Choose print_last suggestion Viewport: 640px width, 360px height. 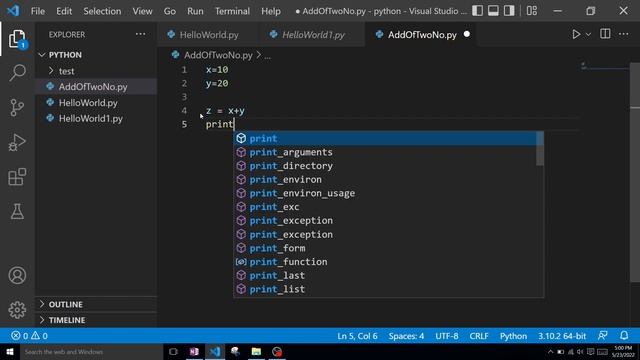click(385, 276)
